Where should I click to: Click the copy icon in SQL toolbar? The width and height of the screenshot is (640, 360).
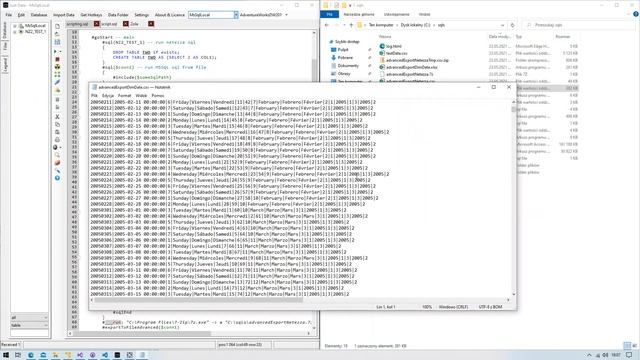click(57, 124)
